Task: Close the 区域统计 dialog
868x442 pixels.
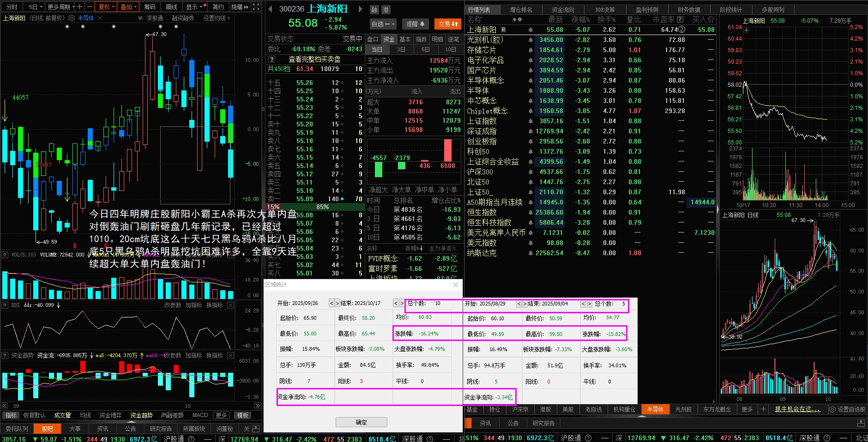Action: 456,285
